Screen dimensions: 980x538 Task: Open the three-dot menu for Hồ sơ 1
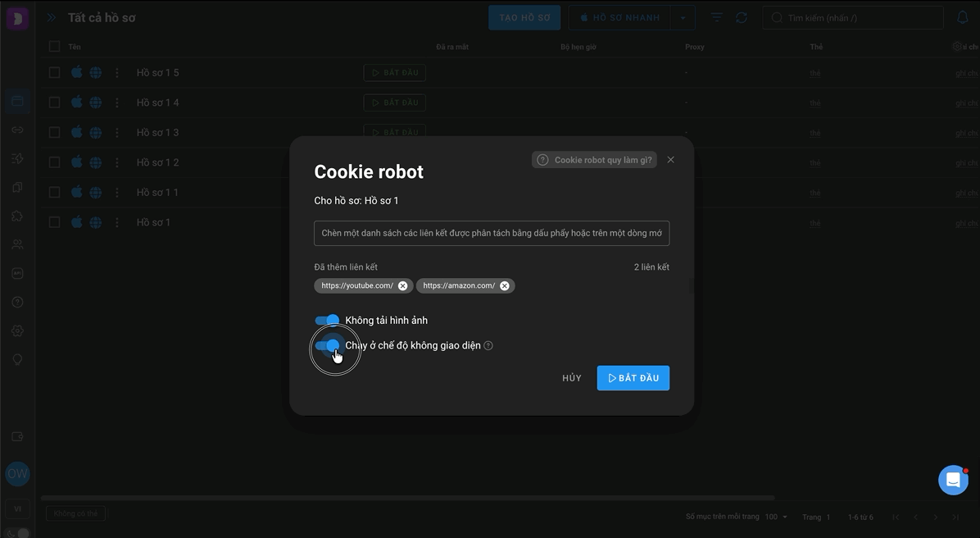coord(117,223)
